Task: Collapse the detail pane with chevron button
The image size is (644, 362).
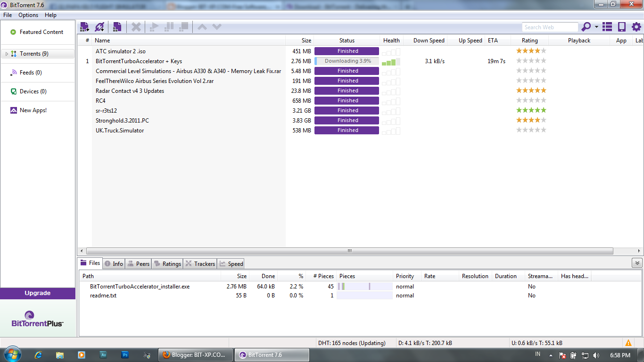Action: coord(637,263)
